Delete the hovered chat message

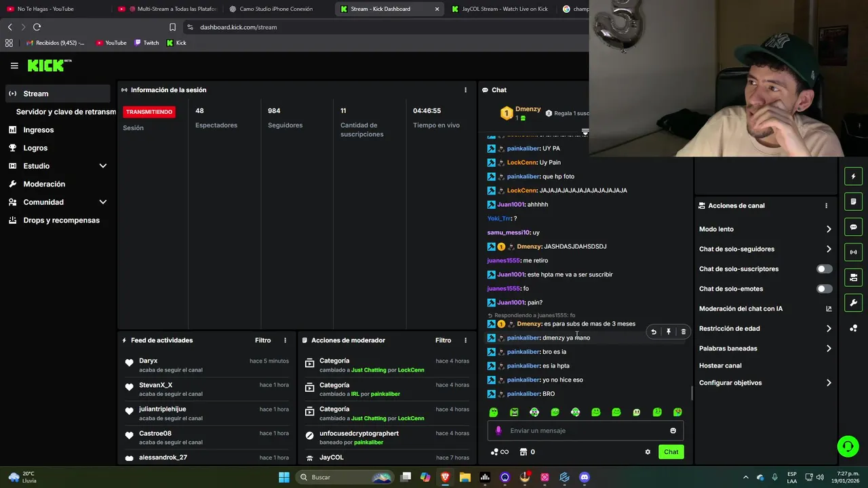point(684,331)
